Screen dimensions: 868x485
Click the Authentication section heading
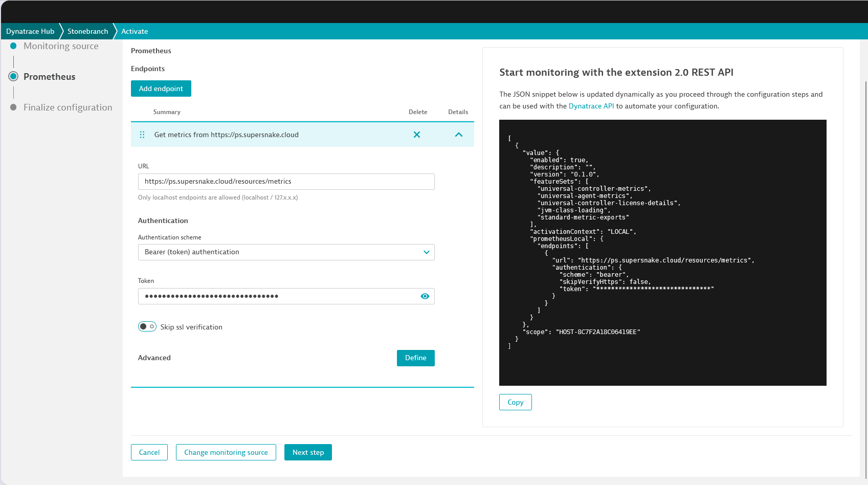pos(163,221)
